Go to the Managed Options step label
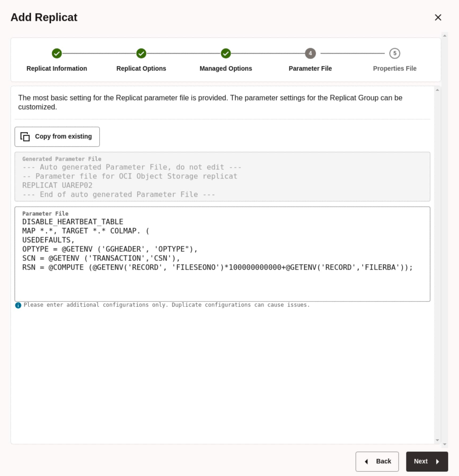The width and height of the screenshot is (459, 476). (x=226, y=68)
